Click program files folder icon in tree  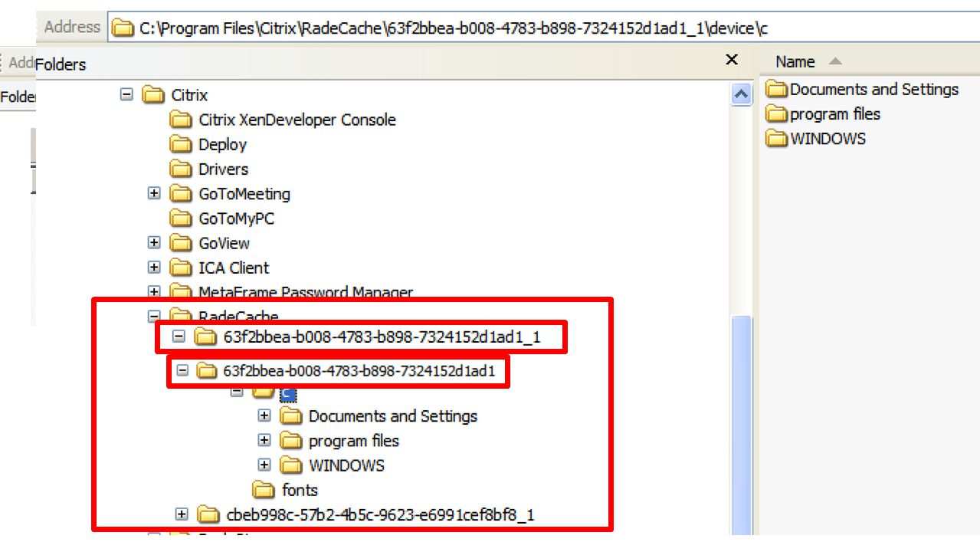(291, 441)
